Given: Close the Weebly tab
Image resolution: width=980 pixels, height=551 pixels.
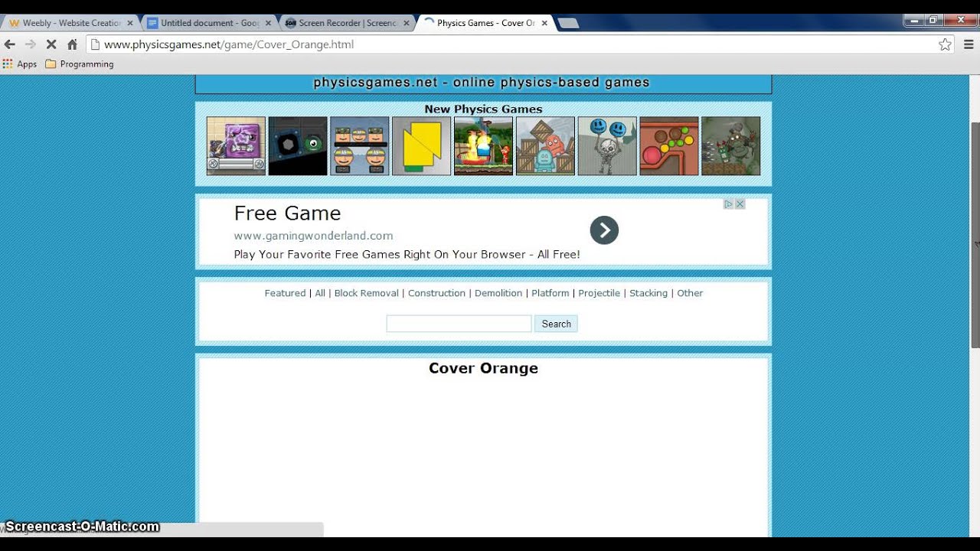Looking at the screenshot, I should 130,23.
